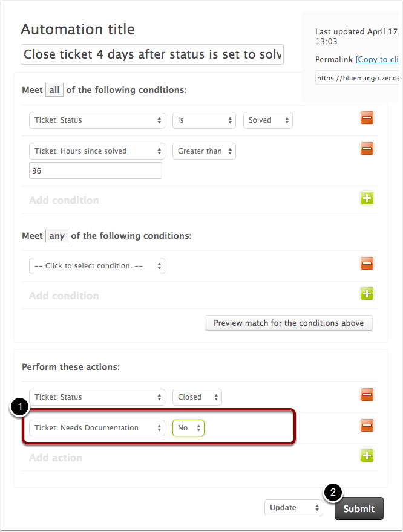
Task: Change the Closed action value dropdown
Action: (197, 397)
